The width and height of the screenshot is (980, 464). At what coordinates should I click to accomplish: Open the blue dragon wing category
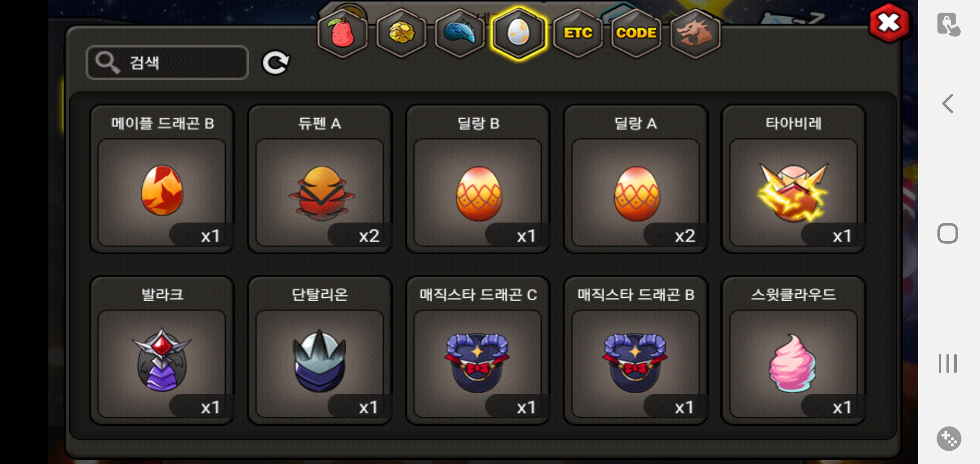click(460, 33)
